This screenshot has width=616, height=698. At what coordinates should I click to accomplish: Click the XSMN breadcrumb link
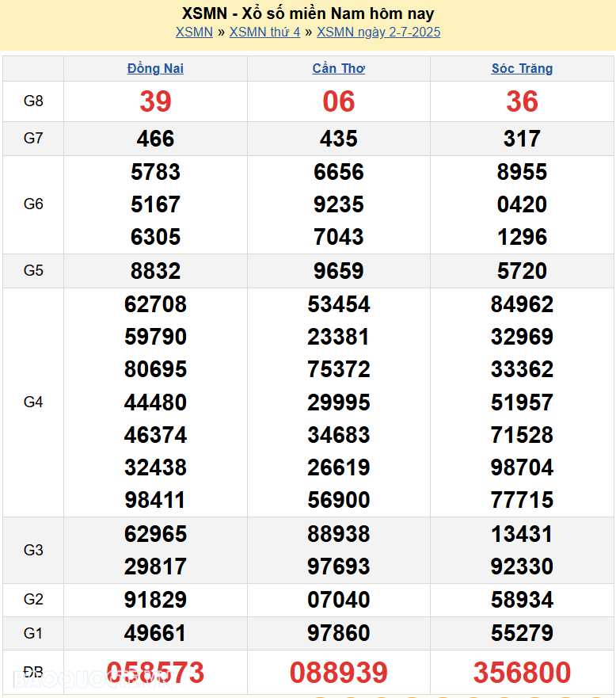pos(194,32)
